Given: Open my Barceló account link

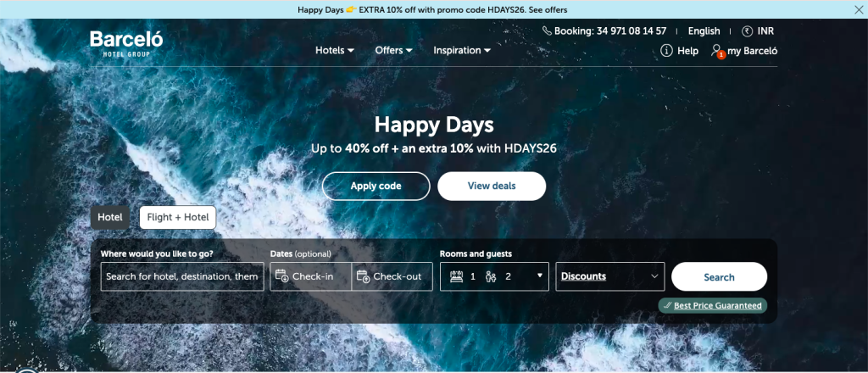Looking at the screenshot, I should coord(753,51).
